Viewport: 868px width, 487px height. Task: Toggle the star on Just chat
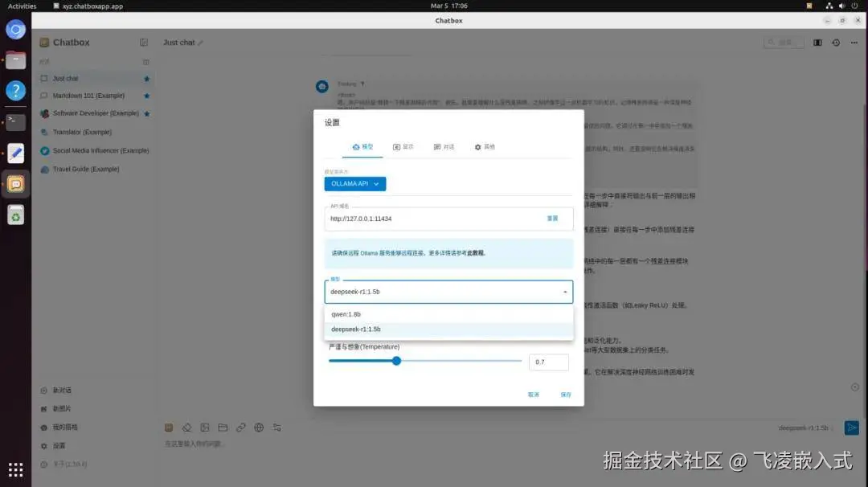tap(147, 79)
